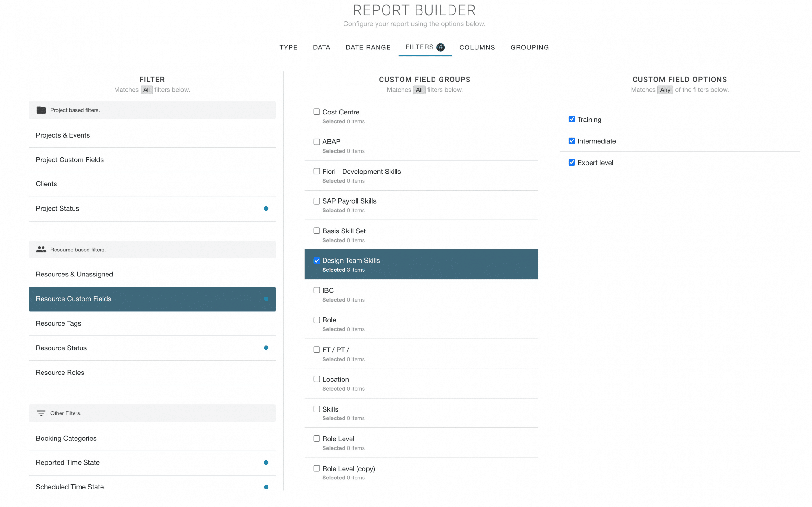Uncheck the Design Team Skills checkbox
The height and width of the screenshot is (507, 812).
click(x=317, y=261)
